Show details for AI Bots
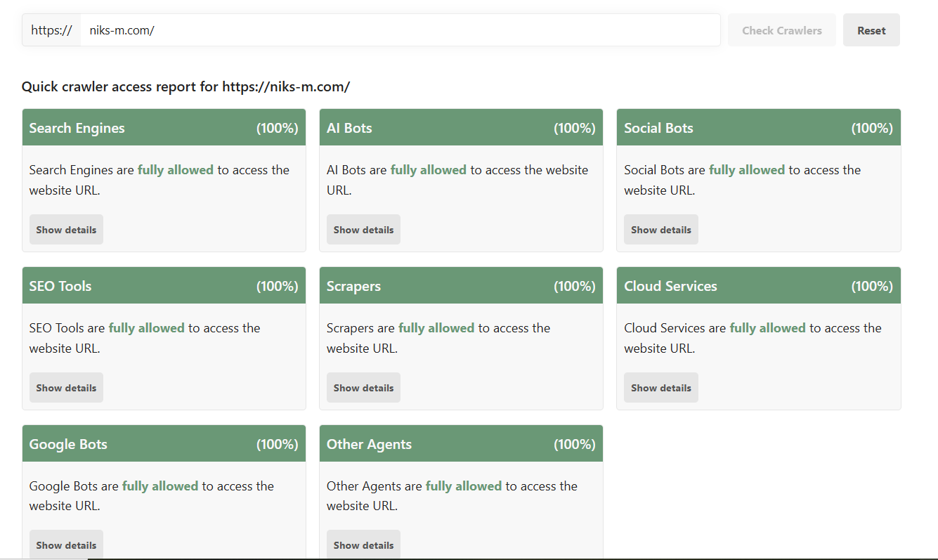 click(363, 230)
